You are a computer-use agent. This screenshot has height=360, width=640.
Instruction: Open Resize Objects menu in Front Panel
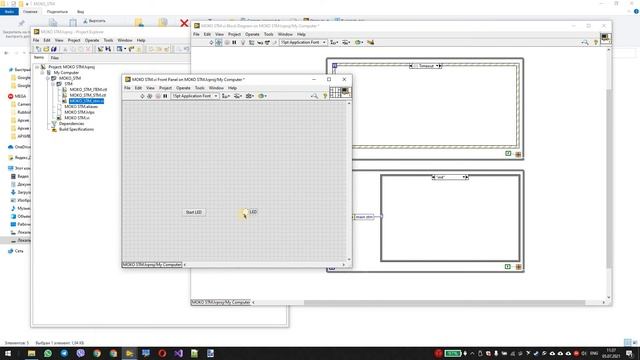(250, 96)
